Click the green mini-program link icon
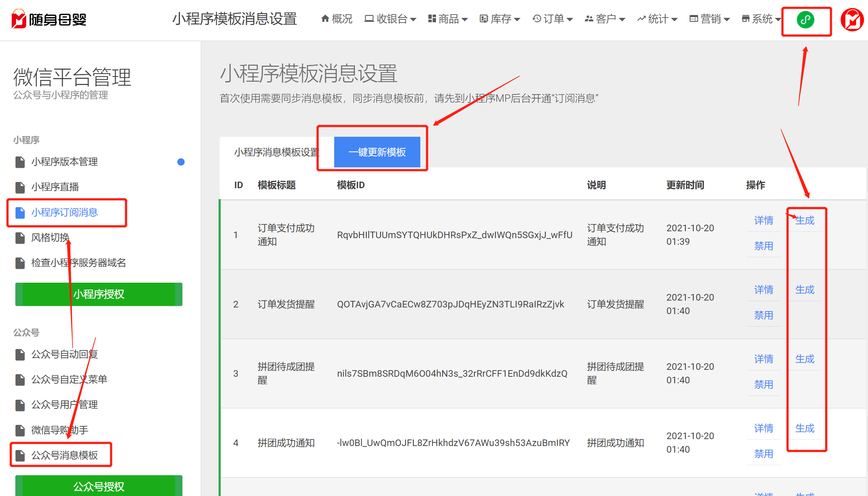Image resolution: width=868 pixels, height=496 pixels. point(806,19)
